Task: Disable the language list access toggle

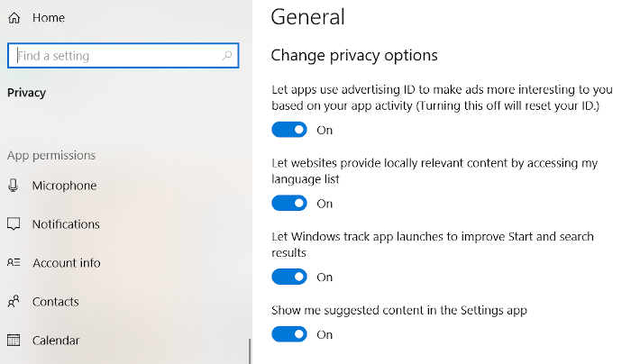Action: pos(289,204)
